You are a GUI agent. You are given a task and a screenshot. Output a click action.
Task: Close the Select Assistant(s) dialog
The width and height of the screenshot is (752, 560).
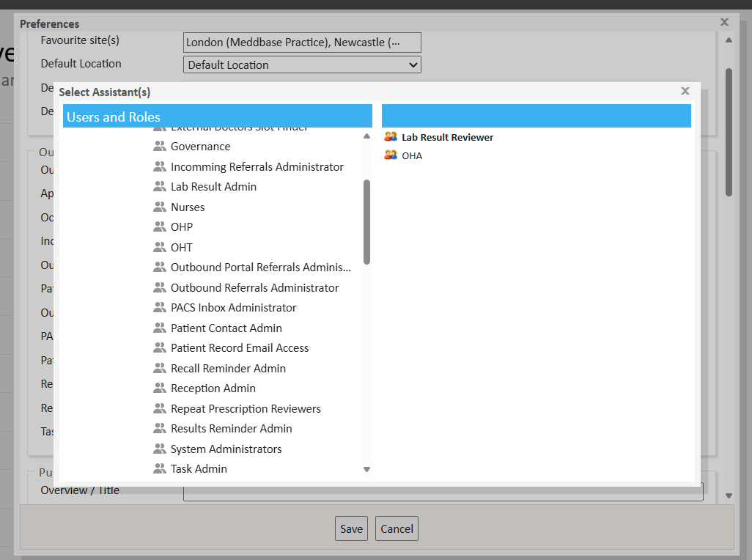tap(685, 92)
